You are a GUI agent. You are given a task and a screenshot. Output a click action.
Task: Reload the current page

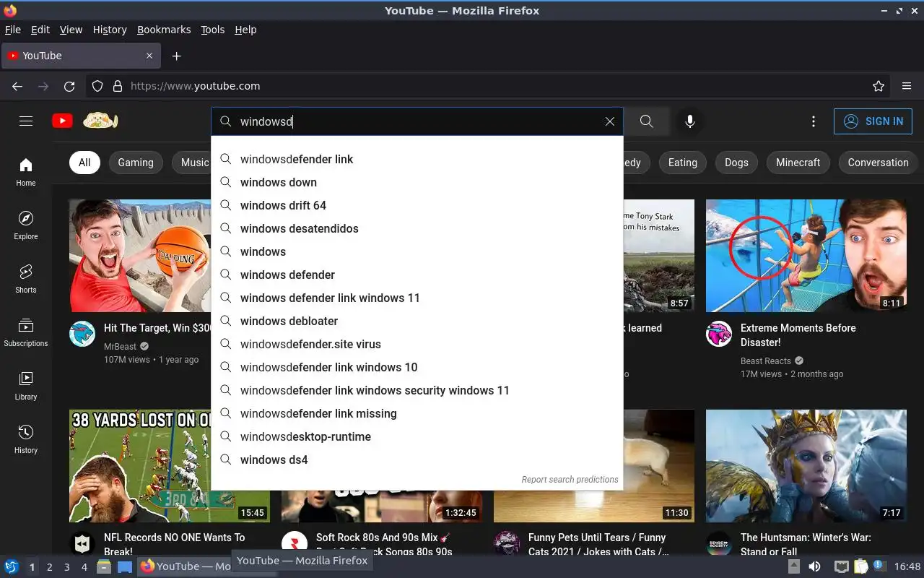tap(69, 86)
